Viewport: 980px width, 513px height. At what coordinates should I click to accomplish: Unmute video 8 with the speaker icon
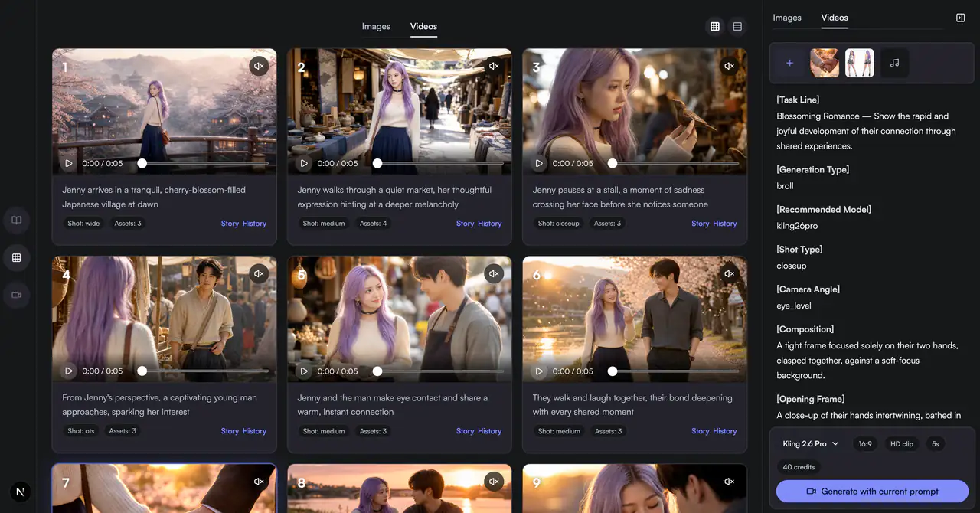pyautogui.click(x=494, y=481)
